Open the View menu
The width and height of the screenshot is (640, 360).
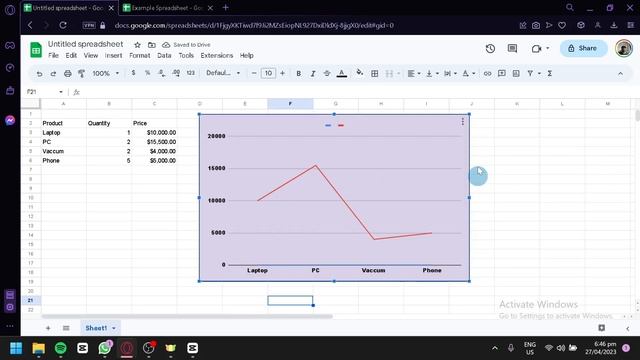(x=91, y=56)
